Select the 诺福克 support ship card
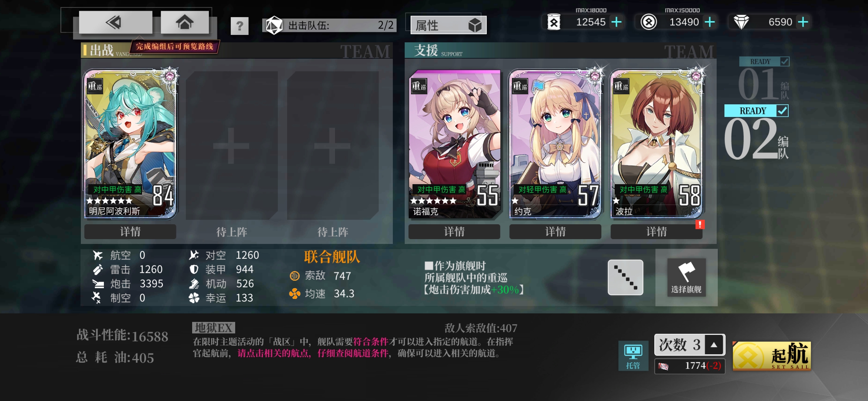Screen dimensions: 868x401 [455, 144]
